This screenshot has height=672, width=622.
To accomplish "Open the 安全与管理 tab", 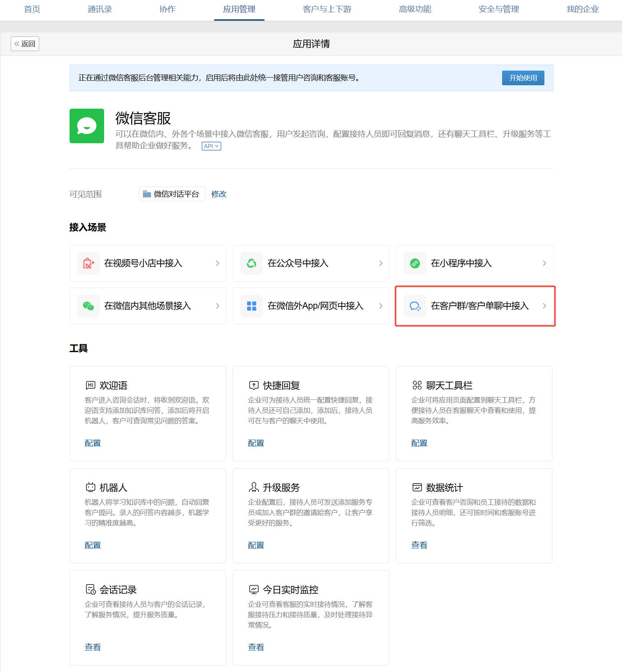I will pyautogui.click(x=499, y=9).
